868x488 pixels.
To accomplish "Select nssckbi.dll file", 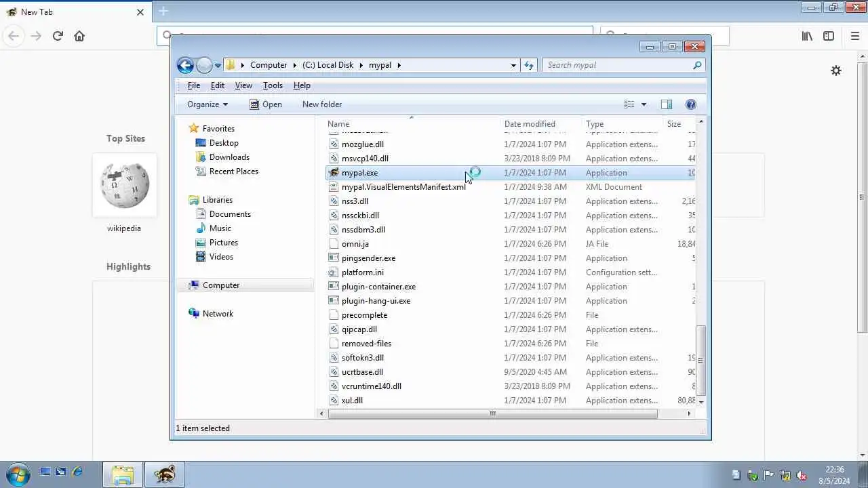I will coord(360,216).
